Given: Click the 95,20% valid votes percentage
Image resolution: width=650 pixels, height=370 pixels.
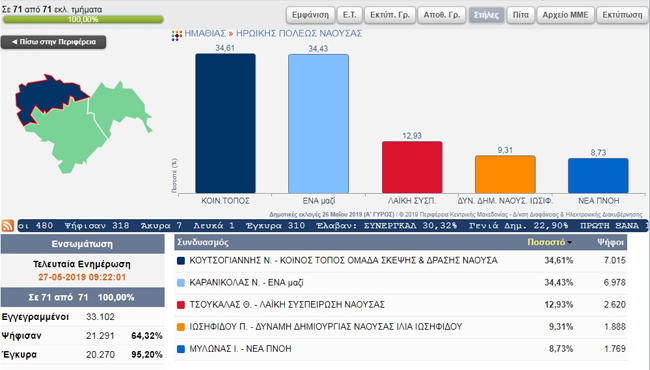Looking at the screenshot, I should point(147,355).
